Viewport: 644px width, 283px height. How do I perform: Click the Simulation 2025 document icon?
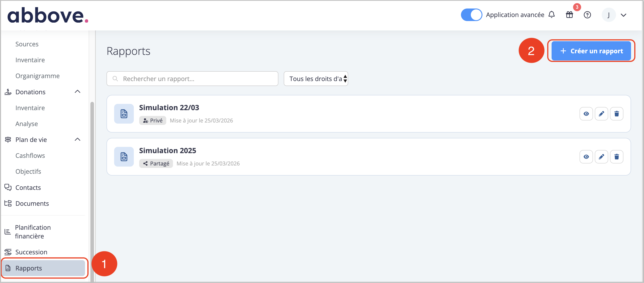point(124,157)
